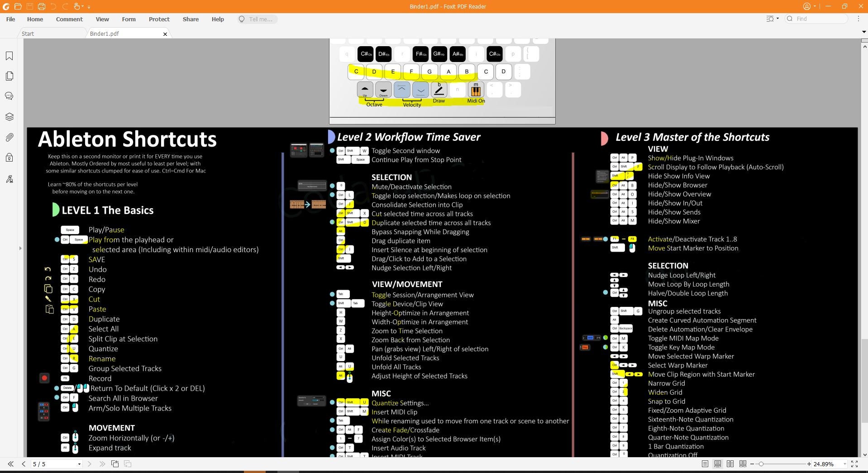Toggle Continuous Facing view mode
Screen dimensions: 868x473
(x=743, y=464)
